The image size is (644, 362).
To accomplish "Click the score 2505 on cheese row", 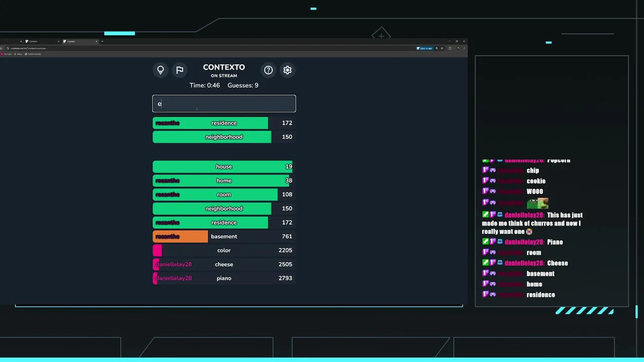I will [x=285, y=264].
